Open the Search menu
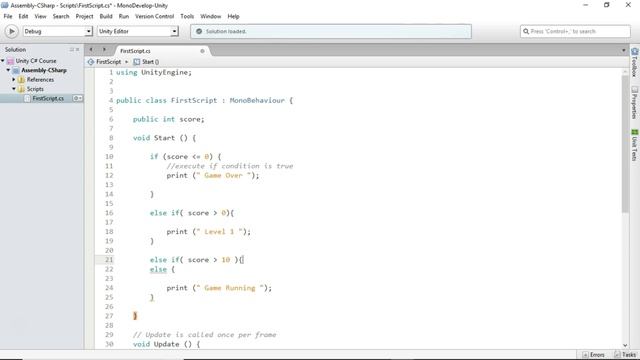 [61, 16]
